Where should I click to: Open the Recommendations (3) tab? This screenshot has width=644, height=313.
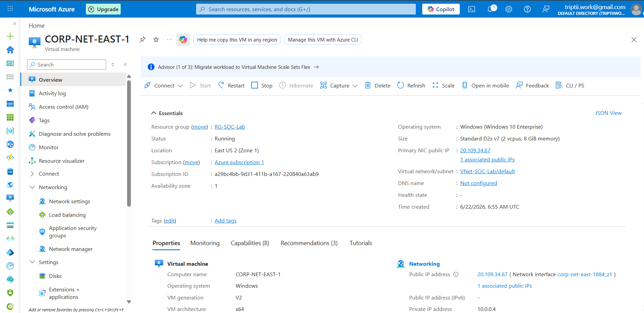(x=309, y=243)
